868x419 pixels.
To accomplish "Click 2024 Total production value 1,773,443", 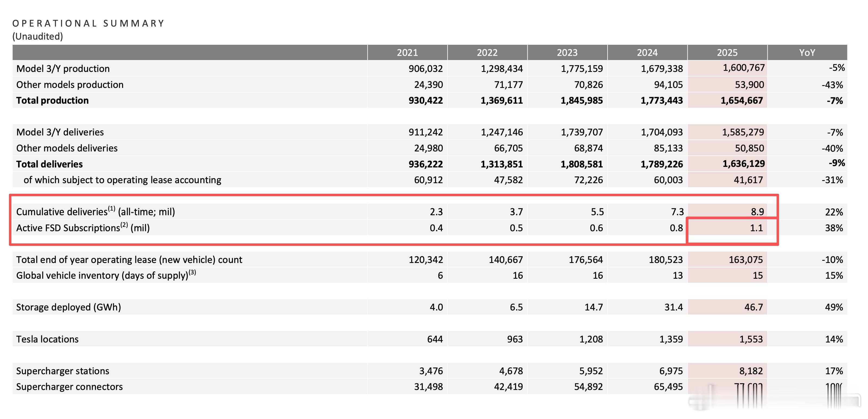I will (662, 100).
